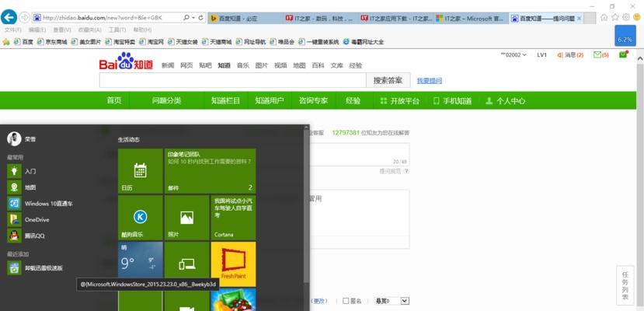Open the 收藏夹(A) menu
Screen dimensions: 644x311
click(x=89, y=30)
